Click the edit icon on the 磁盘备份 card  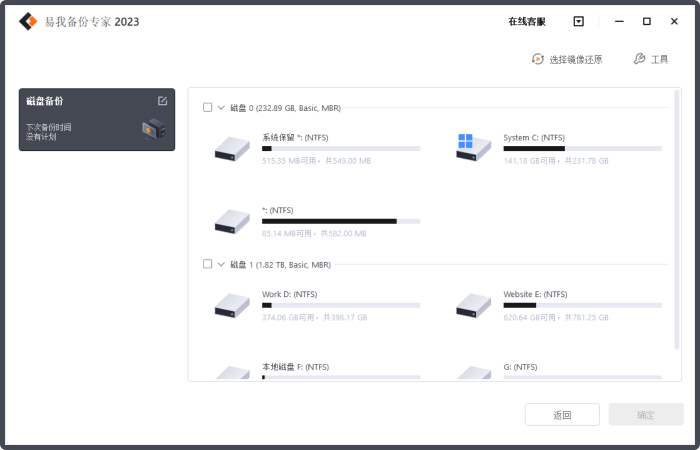pyautogui.click(x=162, y=101)
